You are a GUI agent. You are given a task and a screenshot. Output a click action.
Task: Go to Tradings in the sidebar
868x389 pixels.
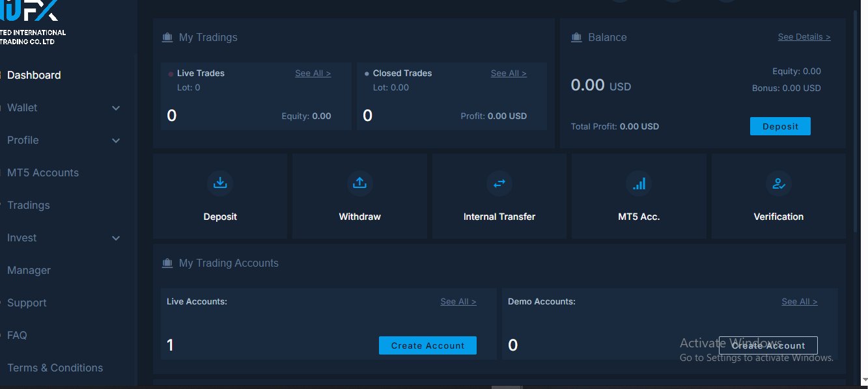tap(29, 206)
